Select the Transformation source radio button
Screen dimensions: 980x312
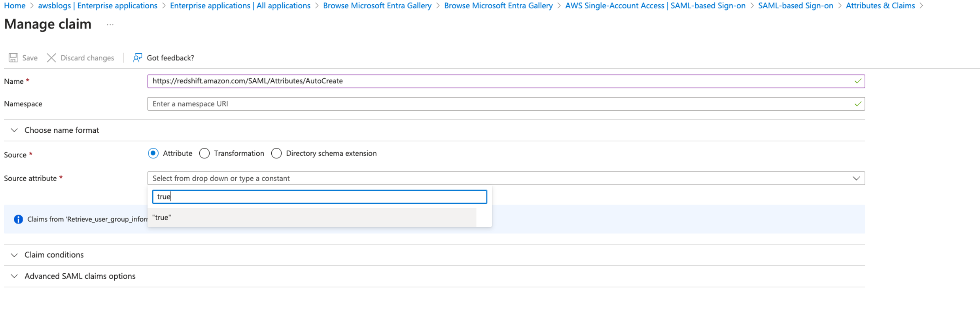pos(204,153)
